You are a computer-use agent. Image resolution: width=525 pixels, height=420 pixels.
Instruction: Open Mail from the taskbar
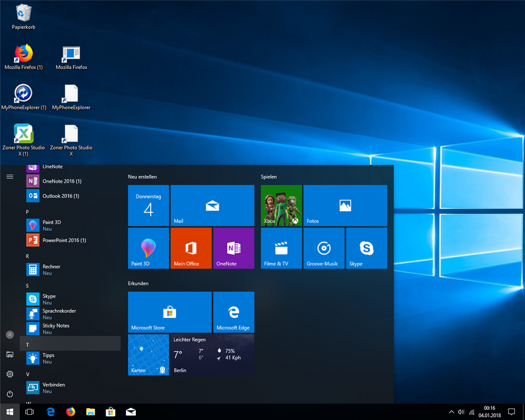(x=131, y=412)
